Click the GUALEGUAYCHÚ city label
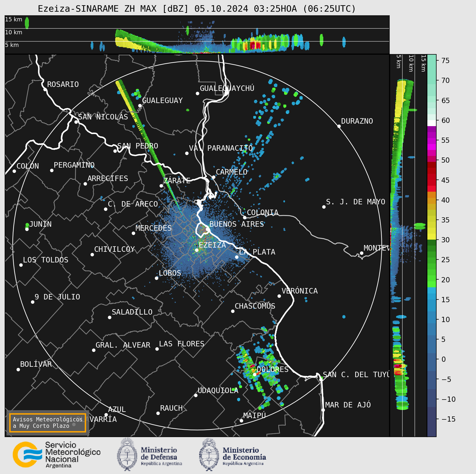Screen dimensions: 476x474 [227, 88]
